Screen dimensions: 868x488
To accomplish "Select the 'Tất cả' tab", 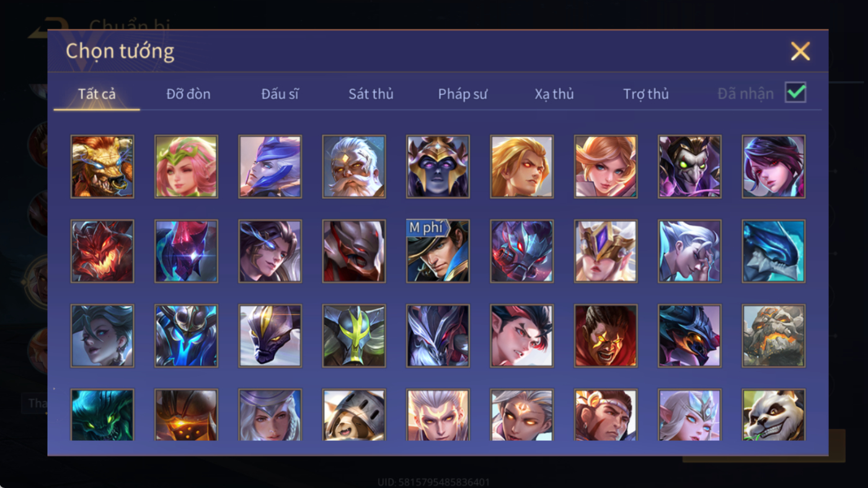I will [x=97, y=94].
